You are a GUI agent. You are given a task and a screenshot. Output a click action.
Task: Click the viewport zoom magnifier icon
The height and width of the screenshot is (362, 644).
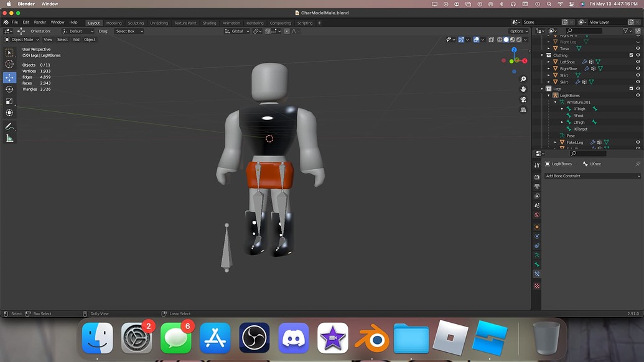(523, 78)
